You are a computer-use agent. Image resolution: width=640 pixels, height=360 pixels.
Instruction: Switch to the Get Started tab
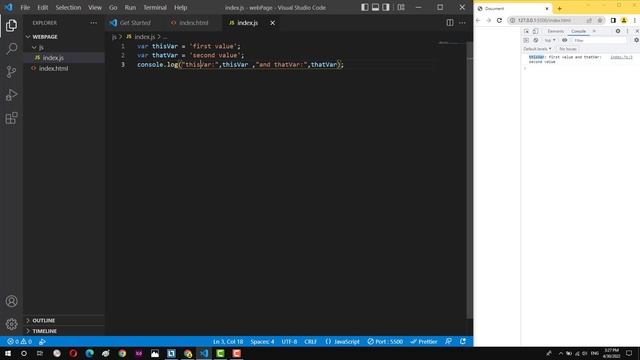pyautogui.click(x=135, y=23)
